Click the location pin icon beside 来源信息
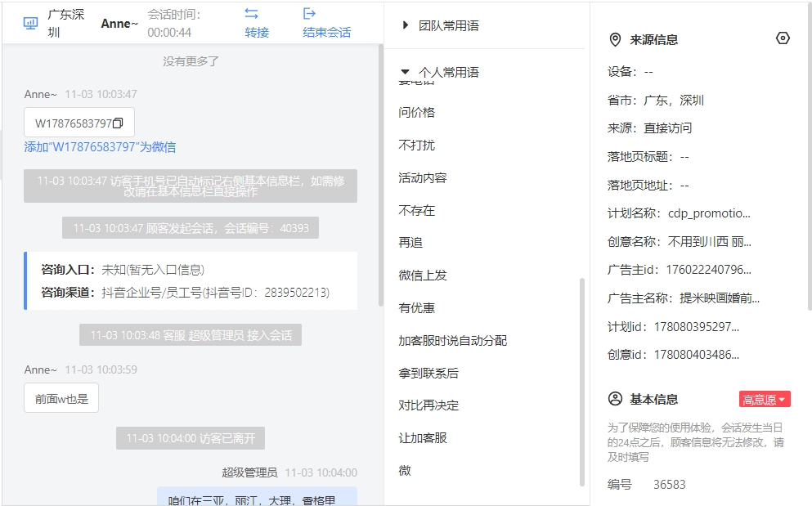Image resolution: width=812 pixels, height=506 pixels. click(615, 40)
